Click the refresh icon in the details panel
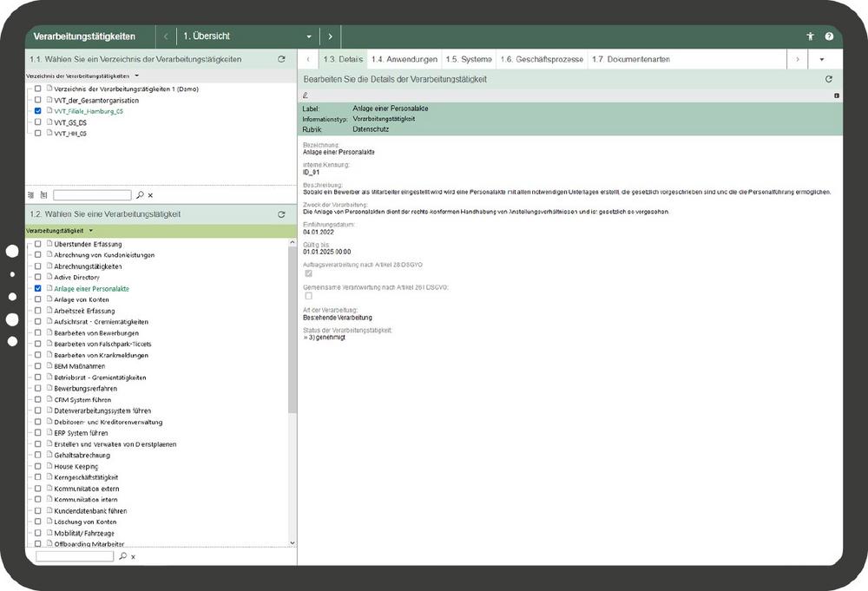Viewport: 868px width, 591px height. click(x=829, y=79)
